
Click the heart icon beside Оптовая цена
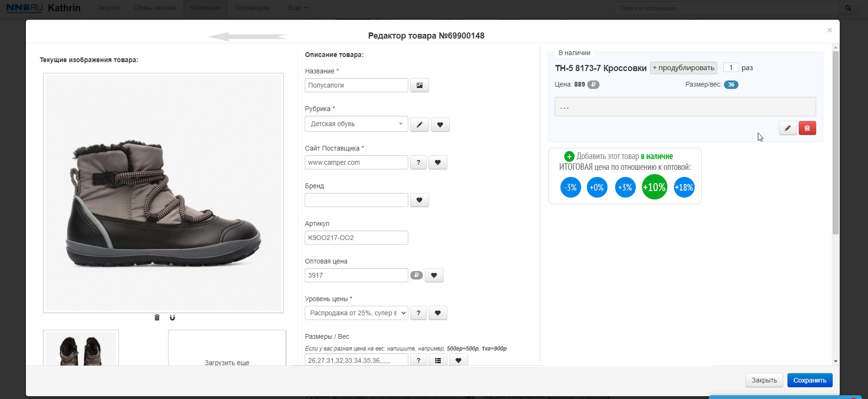coord(434,275)
